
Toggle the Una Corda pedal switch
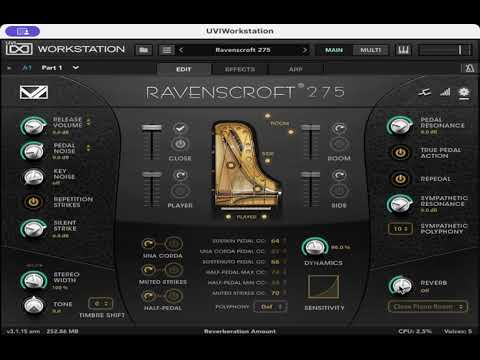pos(173,244)
